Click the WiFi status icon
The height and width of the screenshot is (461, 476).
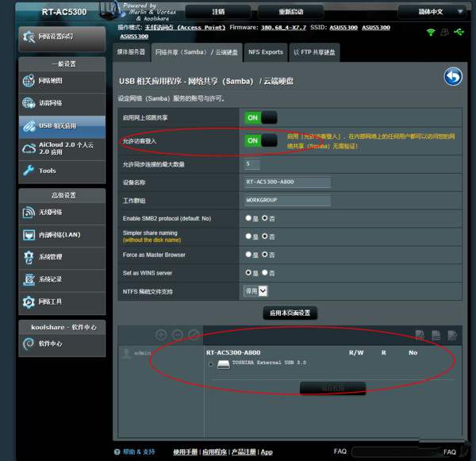pyautogui.click(x=431, y=32)
